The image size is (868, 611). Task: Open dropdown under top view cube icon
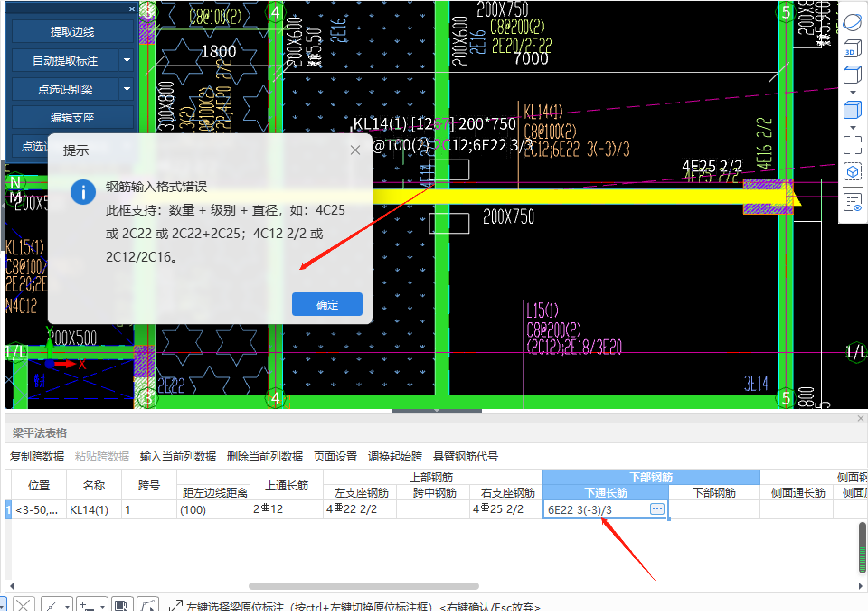(853, 93)
